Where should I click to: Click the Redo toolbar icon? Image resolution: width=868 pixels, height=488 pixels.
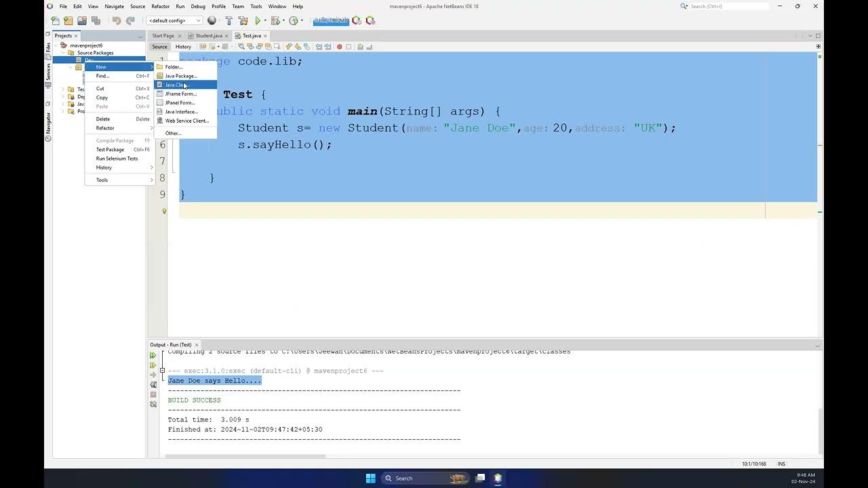click(130, 20)
